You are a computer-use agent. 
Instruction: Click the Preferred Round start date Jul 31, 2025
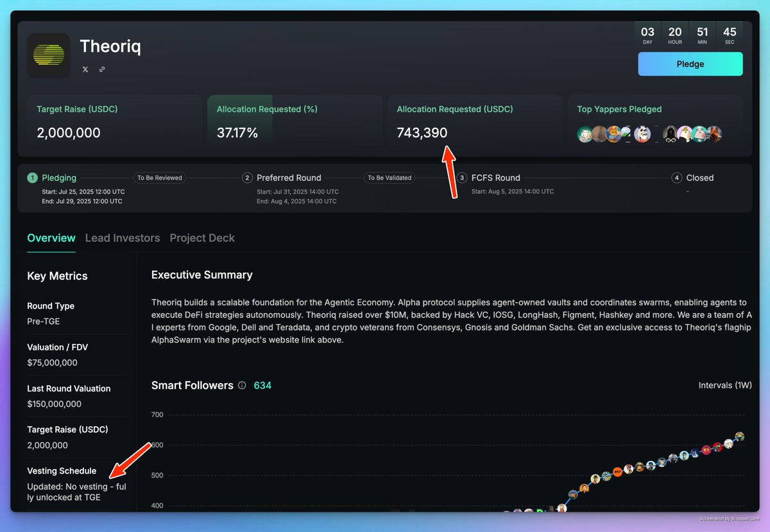(298, 192)
